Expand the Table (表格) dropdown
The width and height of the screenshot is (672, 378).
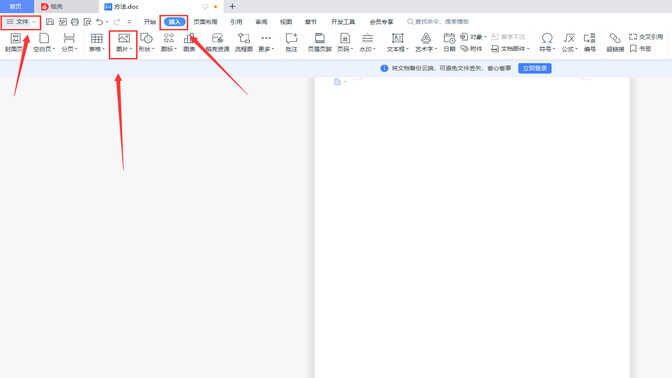[96, 42]
